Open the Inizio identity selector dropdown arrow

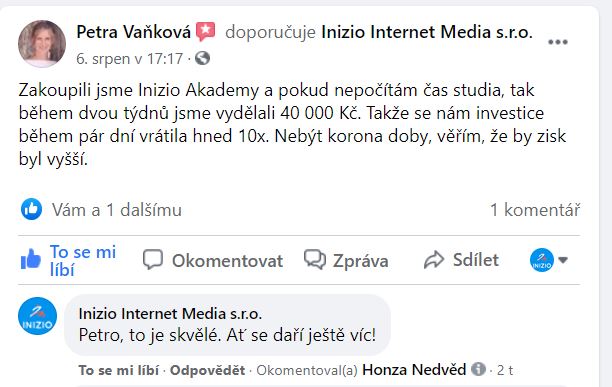pyautogui.click(x=563, y=260)
